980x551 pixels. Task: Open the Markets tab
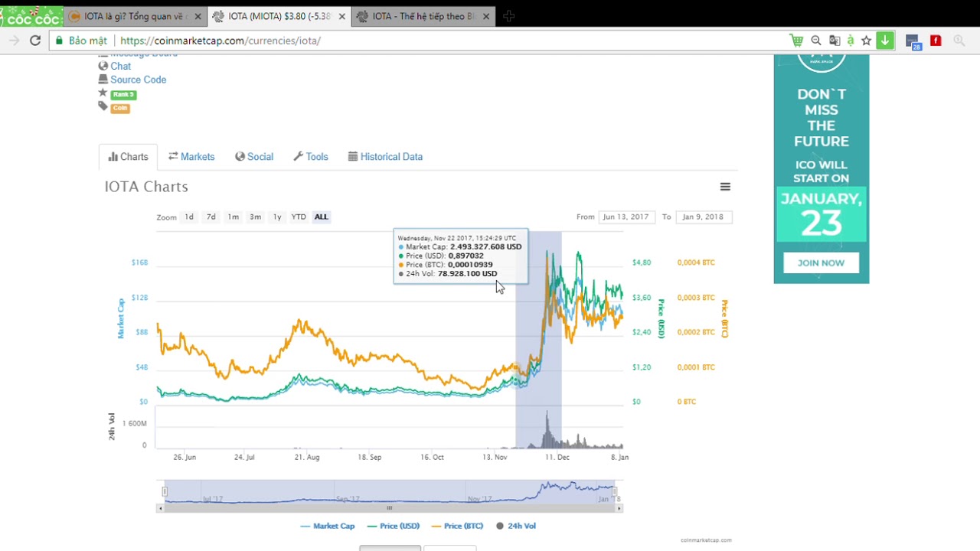[x=191, y=157]
